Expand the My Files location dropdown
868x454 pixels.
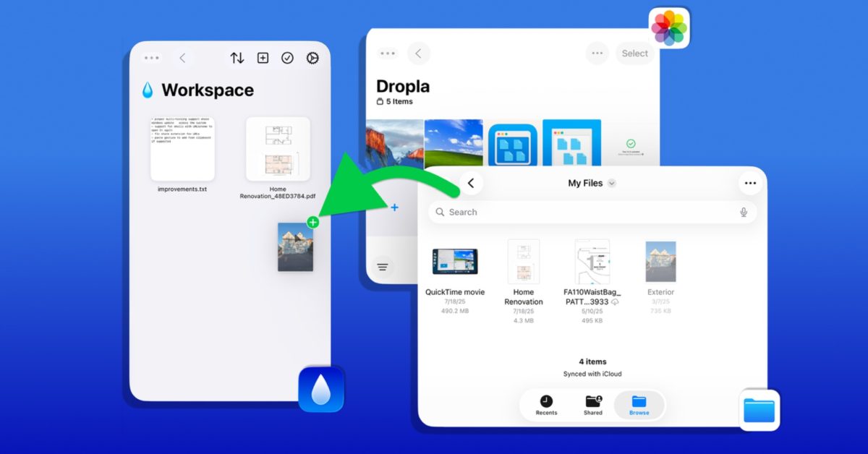pyautogui.click(x=611, y=183)
